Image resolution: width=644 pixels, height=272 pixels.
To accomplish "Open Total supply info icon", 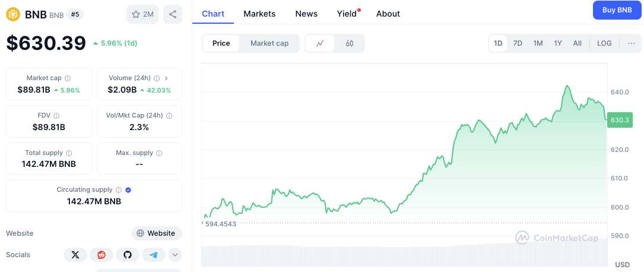I will 69,153.
